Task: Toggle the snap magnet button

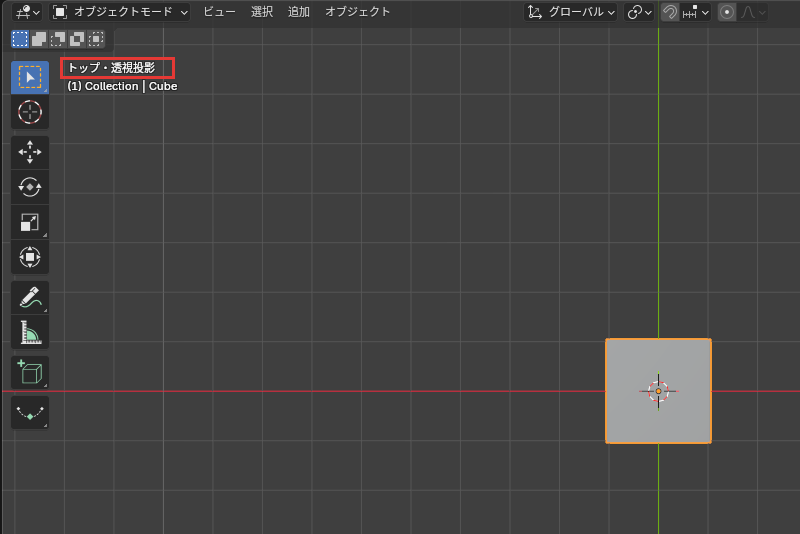Action: pos(670,12)
